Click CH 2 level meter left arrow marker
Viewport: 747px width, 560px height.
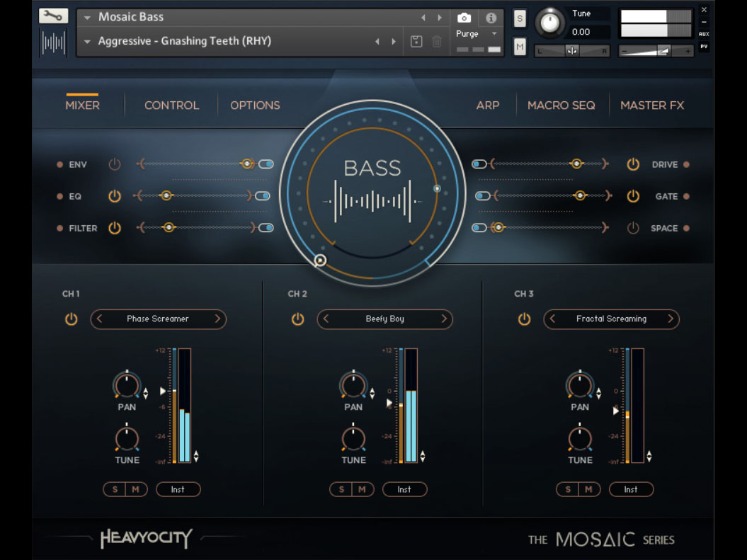pos(389,403)
